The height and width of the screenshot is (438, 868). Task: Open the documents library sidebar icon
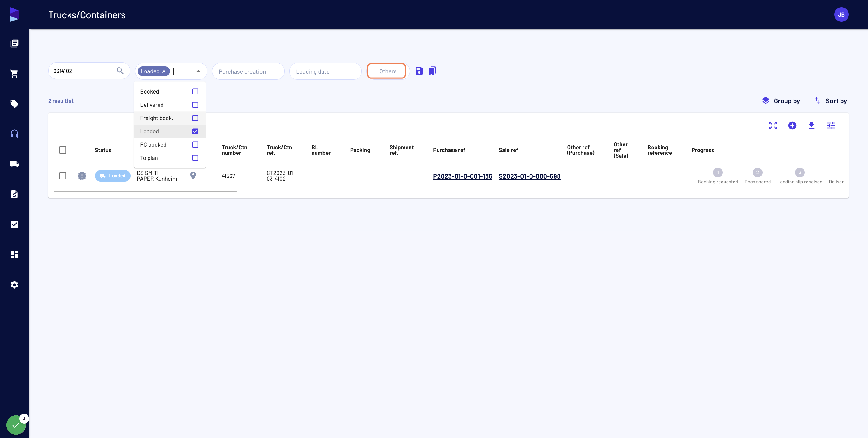pos(14,43)
